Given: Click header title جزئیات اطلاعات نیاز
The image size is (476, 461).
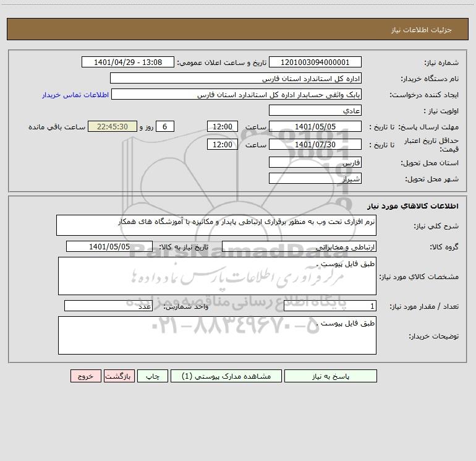Looking at the screenshot, I should tap(422, 30).
